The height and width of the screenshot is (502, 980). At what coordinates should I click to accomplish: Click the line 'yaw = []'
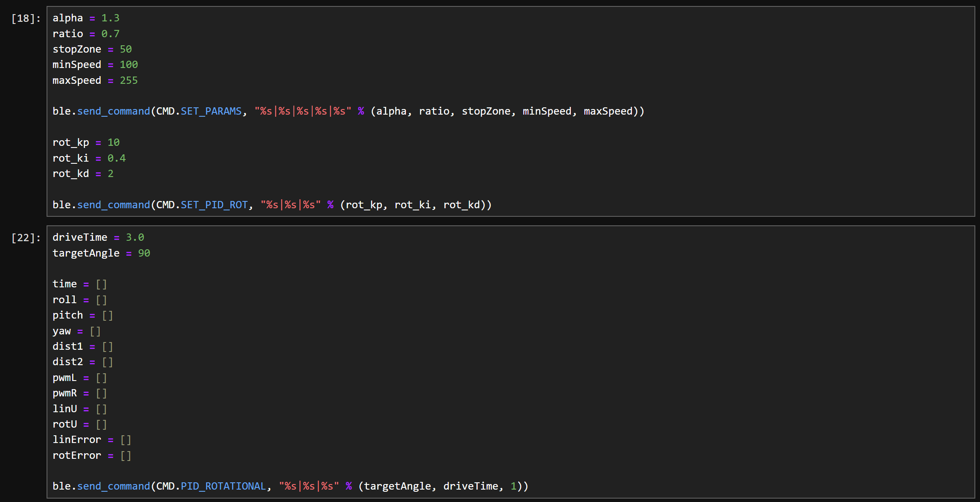(x=77, y=331)
